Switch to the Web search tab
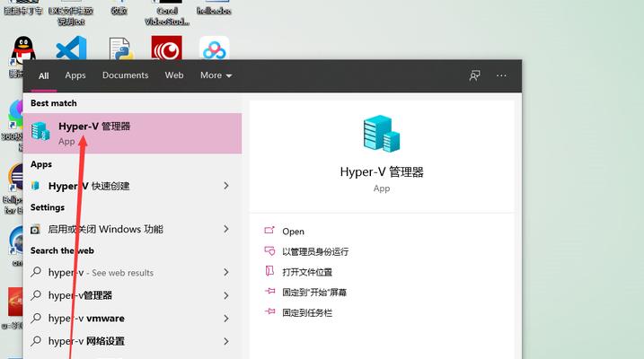644x359 pixels. point(174,75)
